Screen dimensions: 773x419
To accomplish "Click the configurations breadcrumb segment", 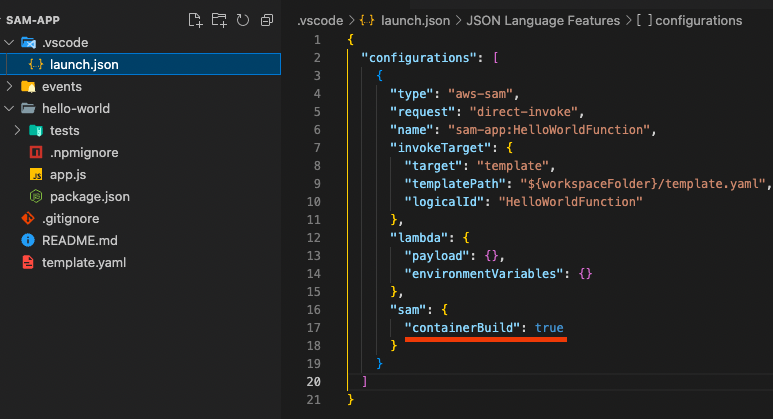I will click(x=699, y=21).
